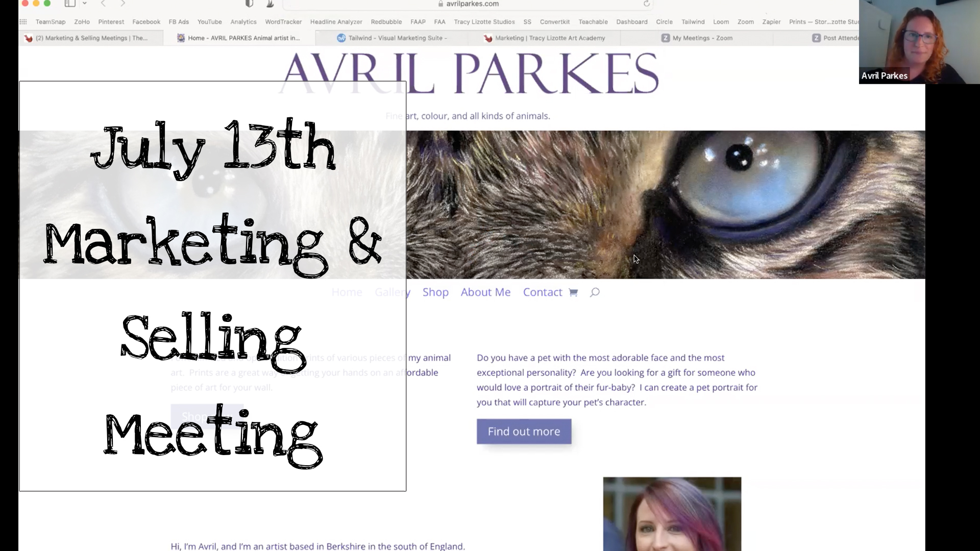The image size is (980, 551).
Task: Open the Zoom bookmark
Action: (x=746, y=22)
